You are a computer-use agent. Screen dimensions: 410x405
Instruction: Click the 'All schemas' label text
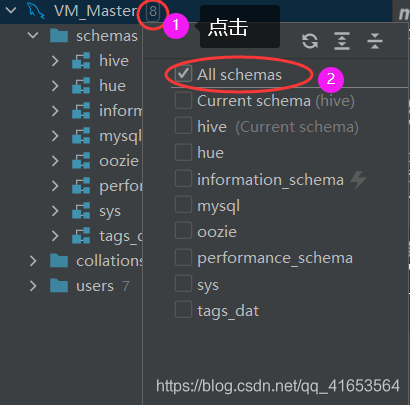click(239, 74)
